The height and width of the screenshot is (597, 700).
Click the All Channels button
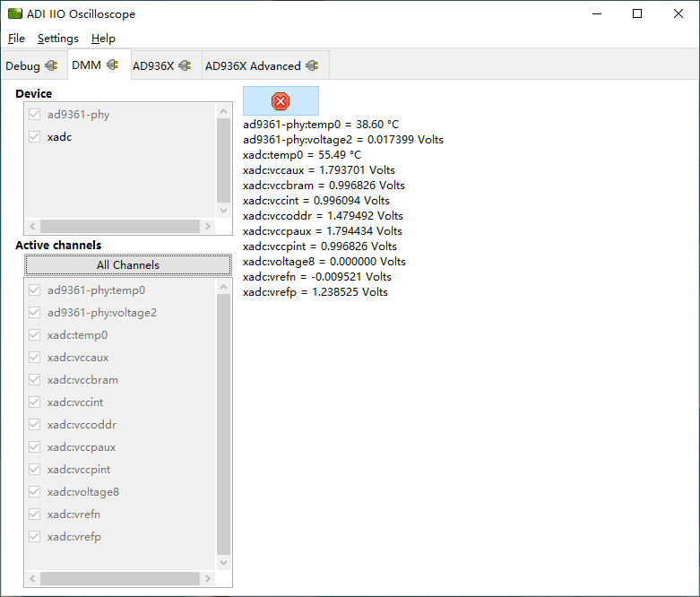coord(128,264)
